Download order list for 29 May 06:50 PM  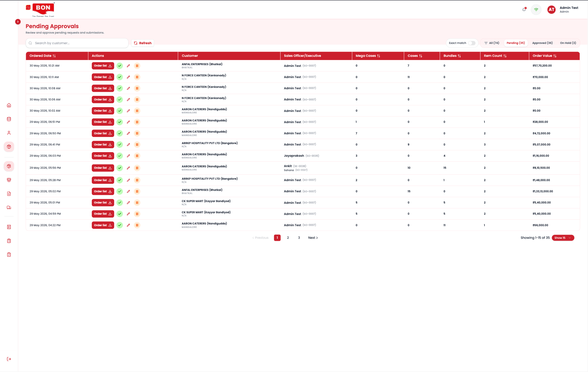tap(103, 133)
